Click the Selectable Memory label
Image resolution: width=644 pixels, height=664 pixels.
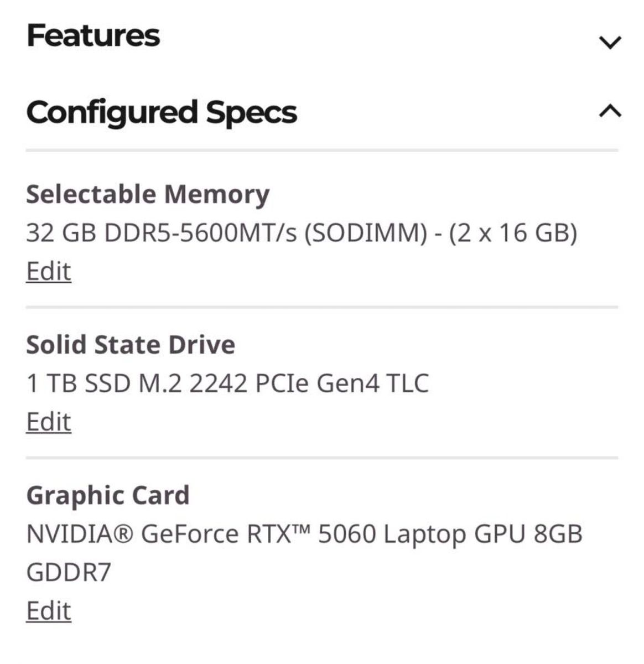tap(148, 194)
